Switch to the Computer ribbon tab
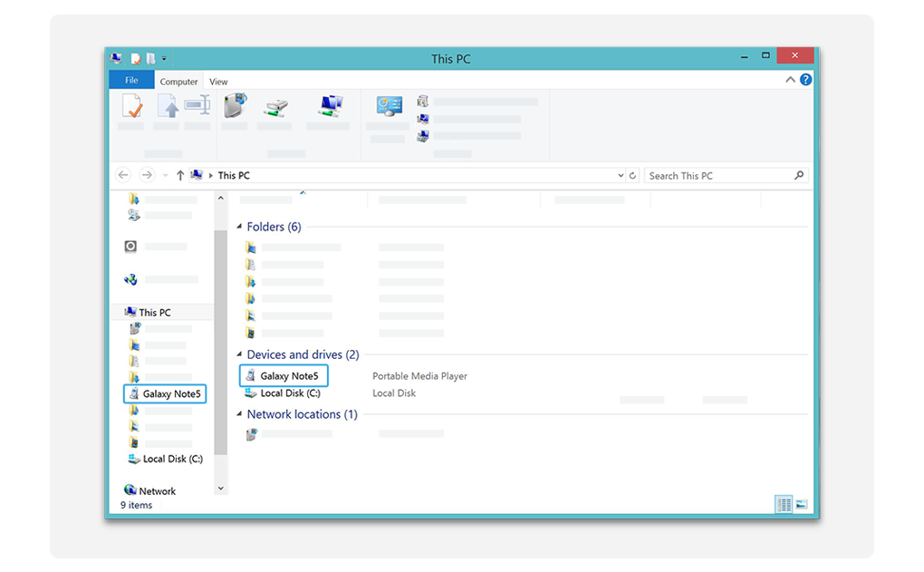The height and width of the screenshot is (572, 924). point(178,82)
